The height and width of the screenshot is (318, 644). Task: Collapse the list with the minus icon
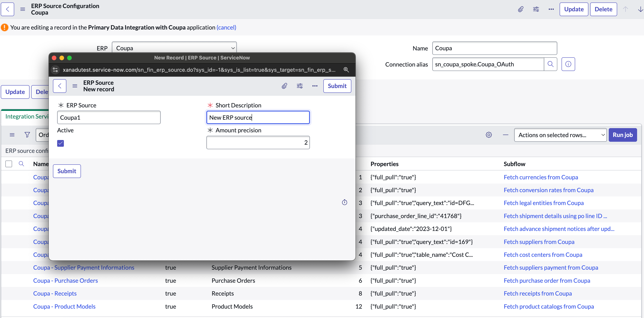[x=506, y=135]
